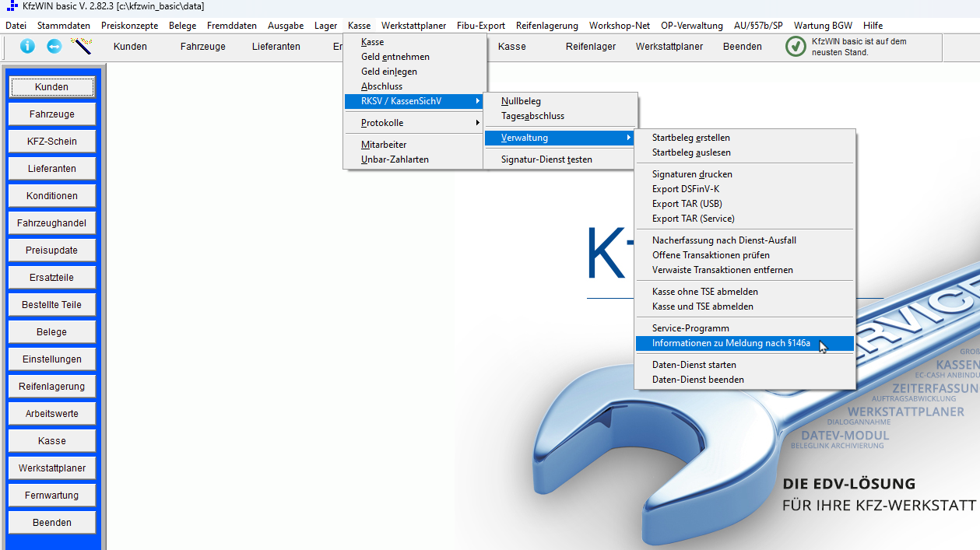Click Preisupdate sidebar button
This screenshot has width=980, height=550.
pyautogui.click(x=52, y=250)
